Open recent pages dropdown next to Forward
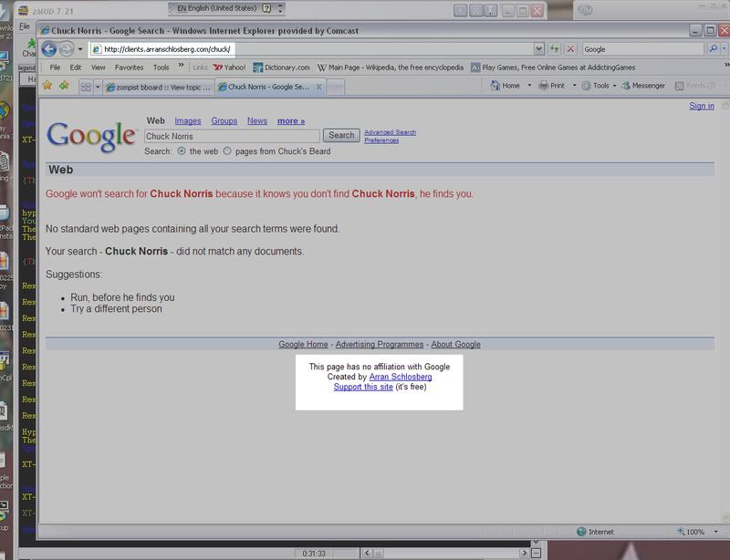The width and height of the screenshot is (730, 560). click(x=80, y=49)
